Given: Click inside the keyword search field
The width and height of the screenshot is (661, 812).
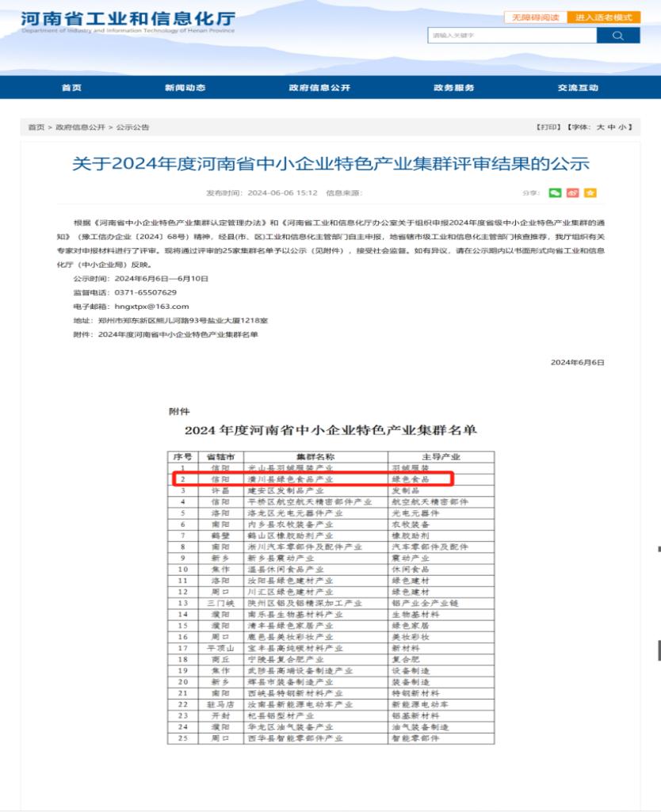Looking at the screenshot, I should [x=512, y=35].
